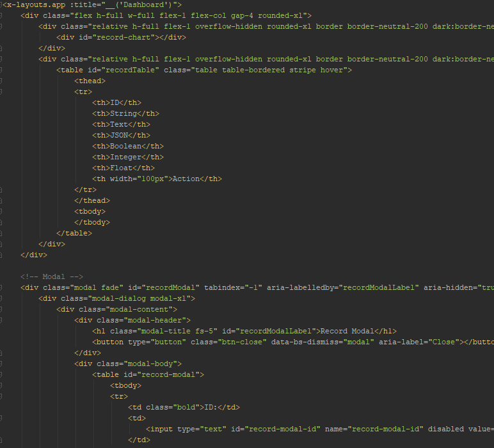Fold the modal-content div block

pyautogui.click(x=2, y=309)
